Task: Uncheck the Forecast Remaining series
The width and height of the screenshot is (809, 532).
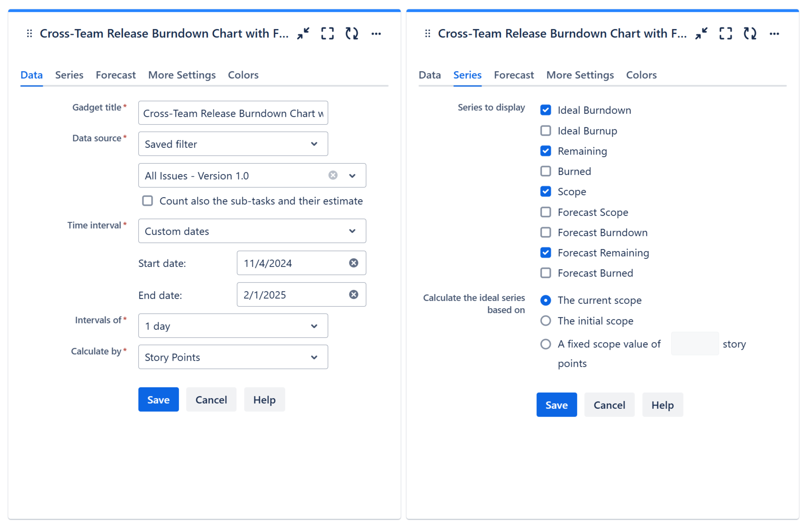Action: (x=545, y=252)
